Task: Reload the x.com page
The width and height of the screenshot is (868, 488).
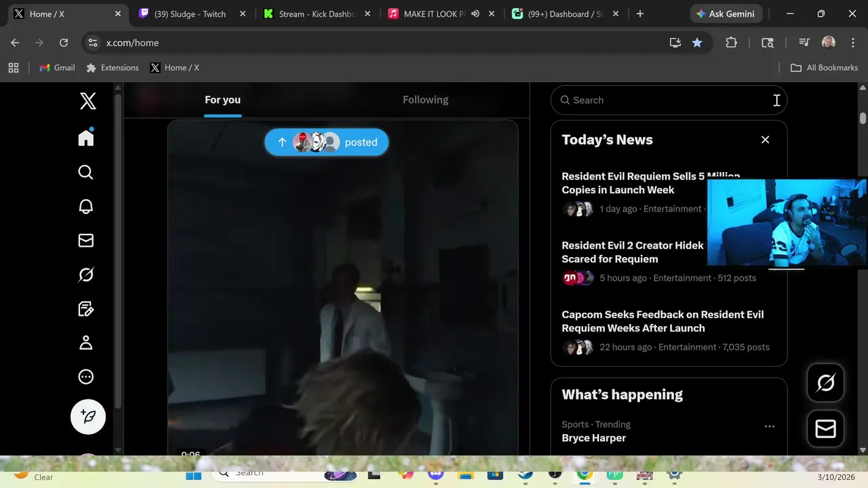Action: (x=64, y=43)
